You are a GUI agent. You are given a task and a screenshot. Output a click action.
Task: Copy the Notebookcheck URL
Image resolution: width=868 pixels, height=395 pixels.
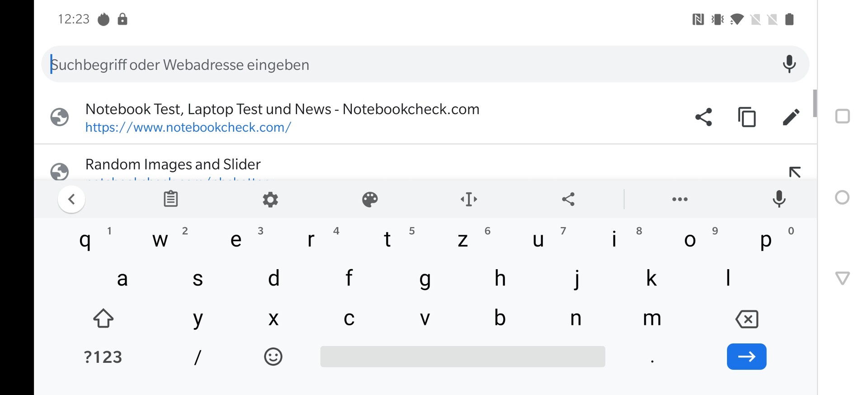tap(747, 117)
